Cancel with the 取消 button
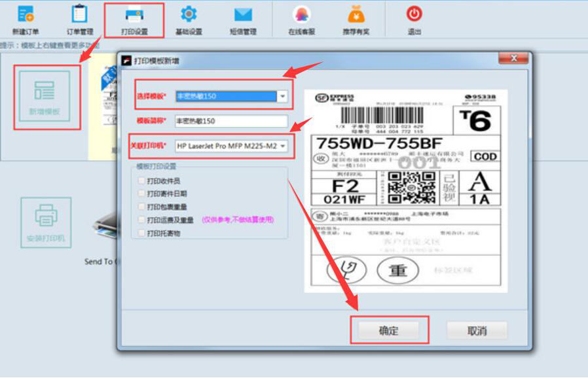This screenshot has width=588, height=378. point(477,330)
